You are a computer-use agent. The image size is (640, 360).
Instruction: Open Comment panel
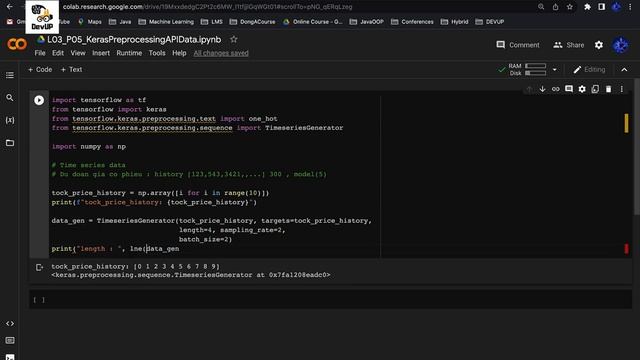pos(518,45)
